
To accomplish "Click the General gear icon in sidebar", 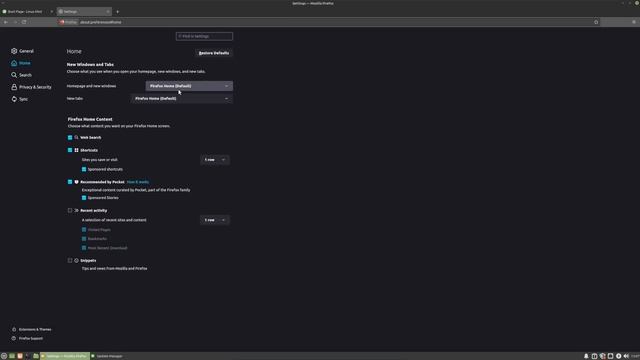I will (14, 51).
